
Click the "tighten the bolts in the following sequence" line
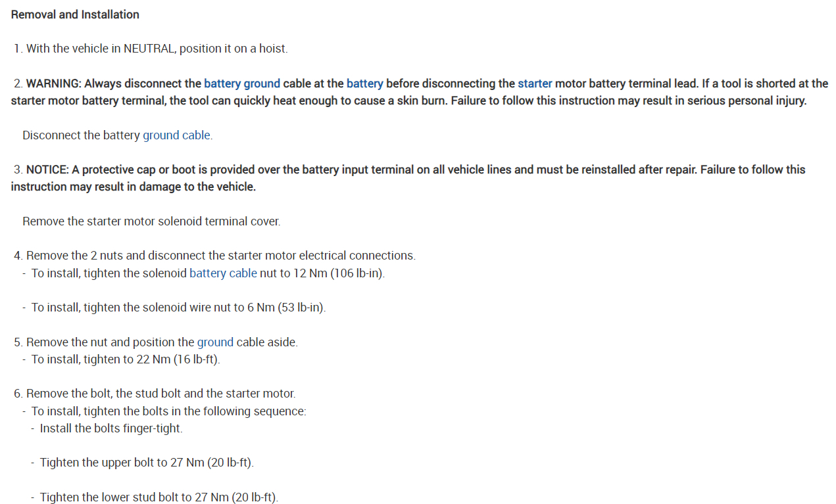tap(169, 411)
